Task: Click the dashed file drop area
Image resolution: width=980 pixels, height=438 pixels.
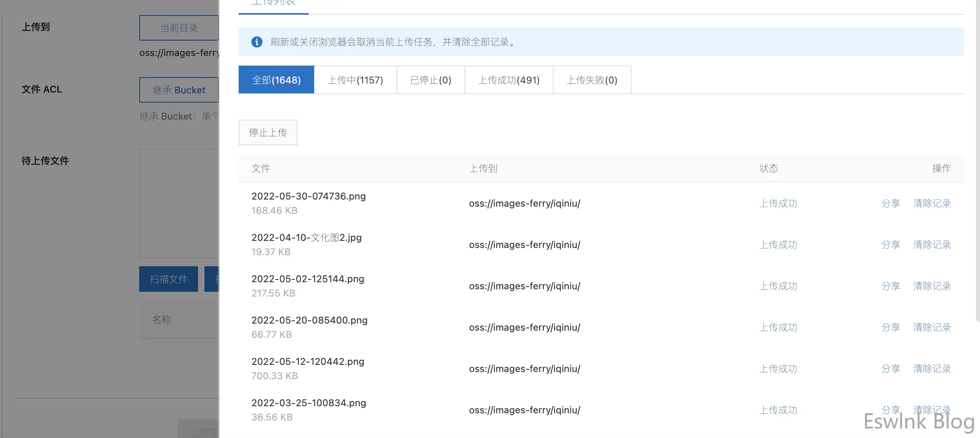Action: tap(179, 203)
